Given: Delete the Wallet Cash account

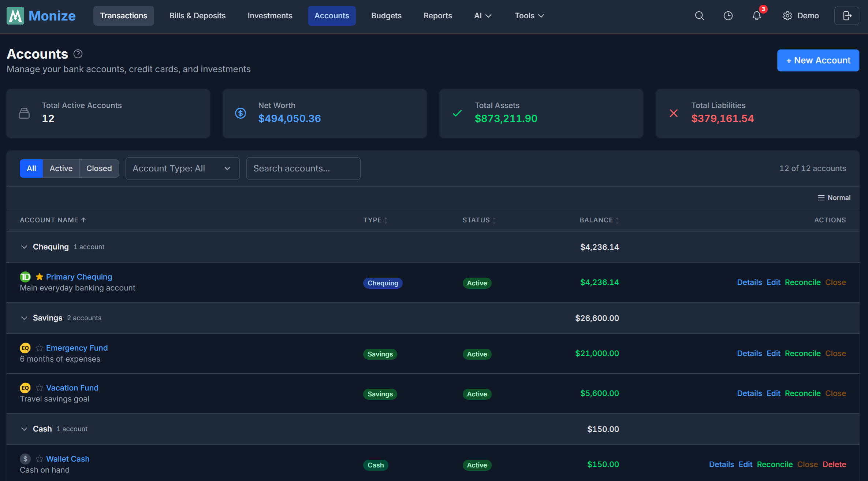Looking at the screenshot, I should pos(834,465).
